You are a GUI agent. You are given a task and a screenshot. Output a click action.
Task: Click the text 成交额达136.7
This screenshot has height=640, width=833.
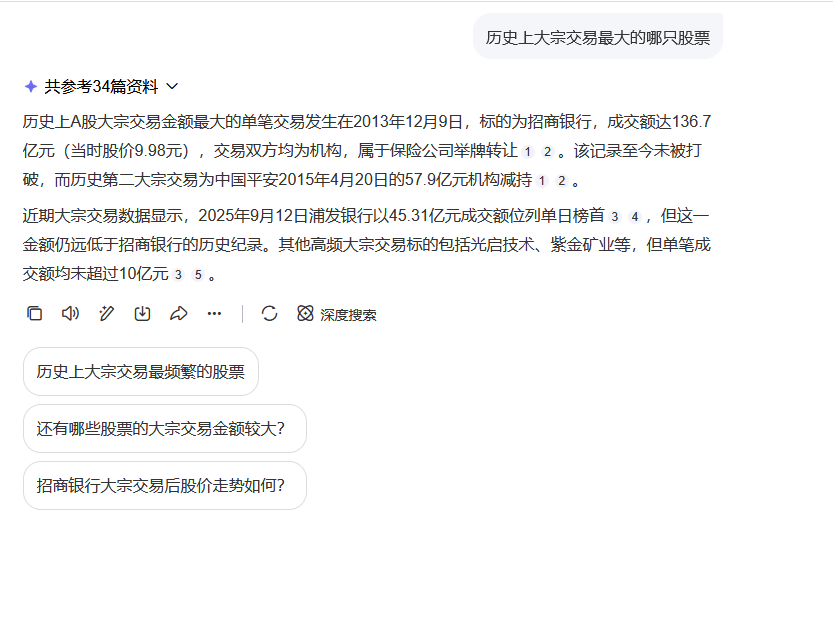point(659,122)
